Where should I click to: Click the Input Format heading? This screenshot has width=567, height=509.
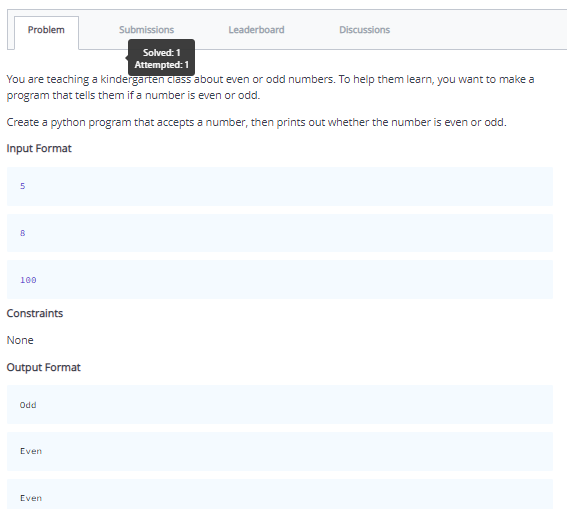click(x=39, y=148)
